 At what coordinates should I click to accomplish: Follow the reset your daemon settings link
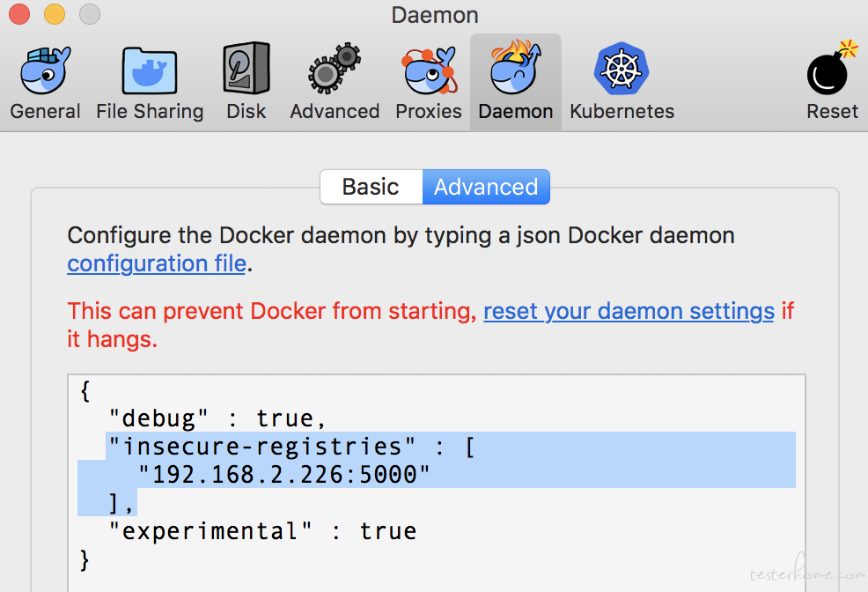pyautogui.click(x=629, y=311)
